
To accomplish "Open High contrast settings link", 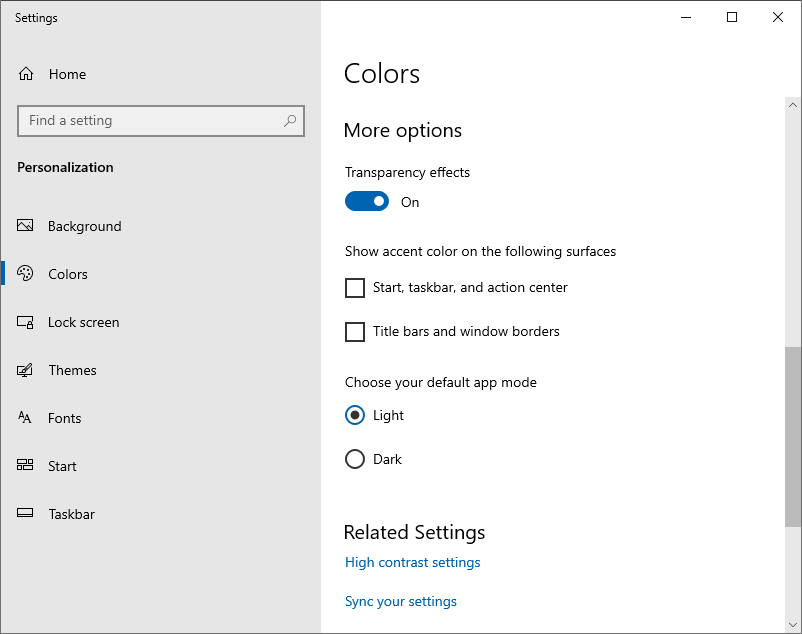I will [413, 562].
